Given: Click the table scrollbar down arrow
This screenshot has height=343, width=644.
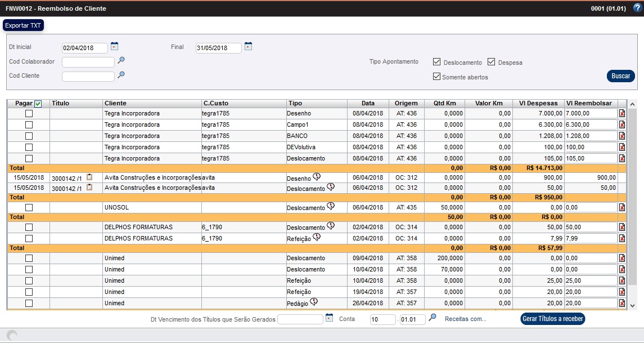Looking at the screenshot, I should click(x=632, y=305).
